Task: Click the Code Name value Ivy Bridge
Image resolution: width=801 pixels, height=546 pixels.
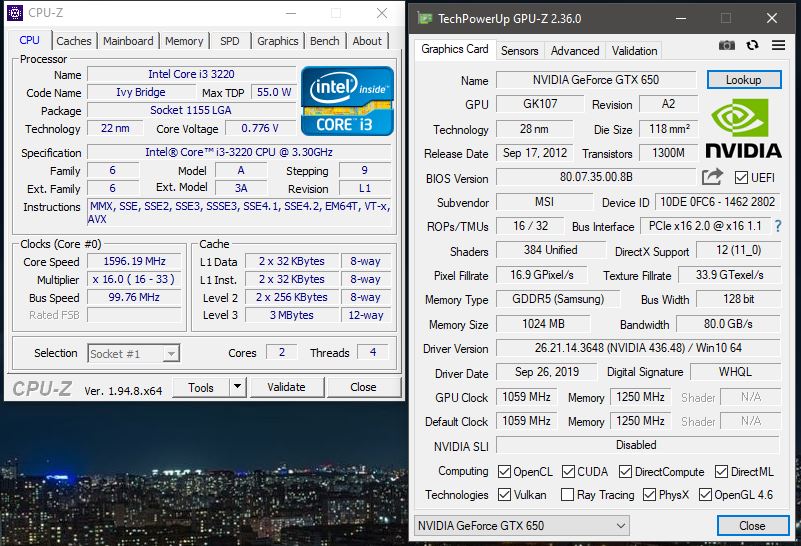Action: click(x=141, y=92)
